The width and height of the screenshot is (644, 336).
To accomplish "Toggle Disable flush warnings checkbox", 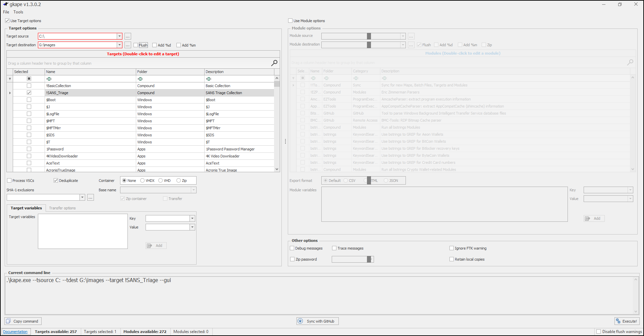I will click(x=598, y=332).
